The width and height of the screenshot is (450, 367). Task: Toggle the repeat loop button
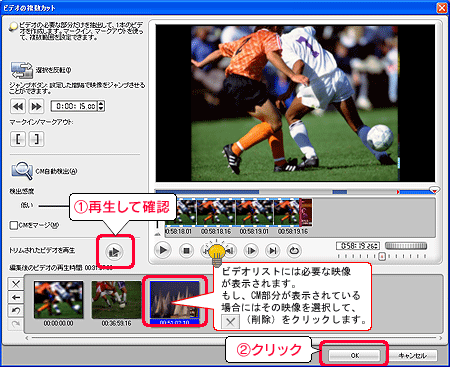(294, 250)
